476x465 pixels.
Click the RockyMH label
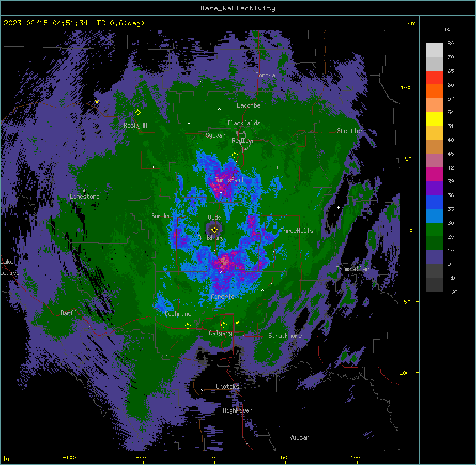135,125
